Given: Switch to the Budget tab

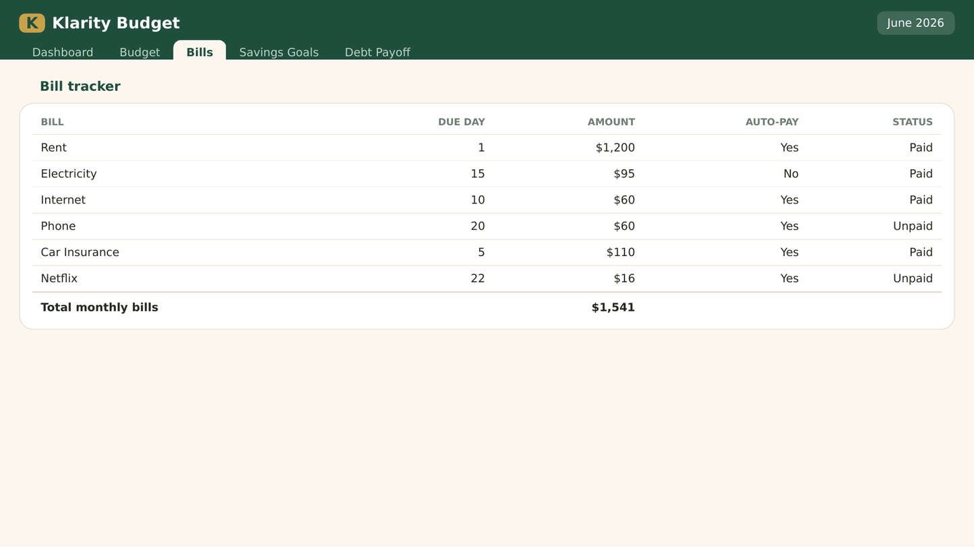Looking at the screenshot, I should (140, 52).
